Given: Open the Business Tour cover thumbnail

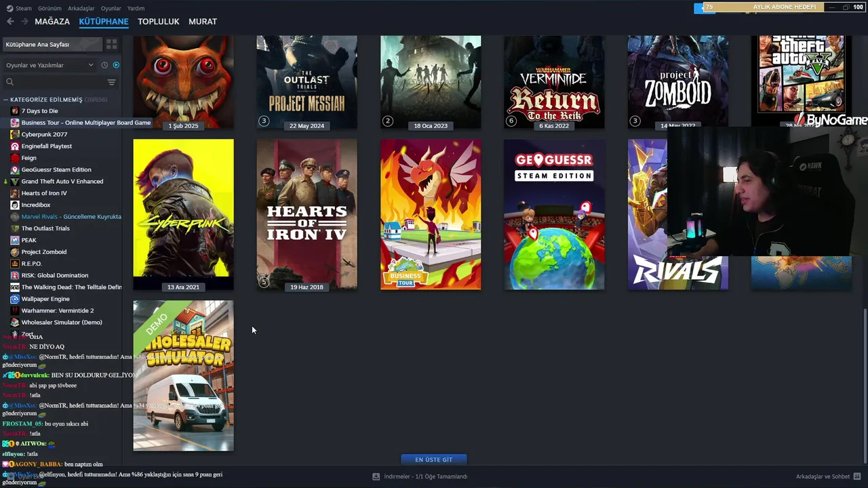Looking at the screenshot, I should tap(431, 214).
